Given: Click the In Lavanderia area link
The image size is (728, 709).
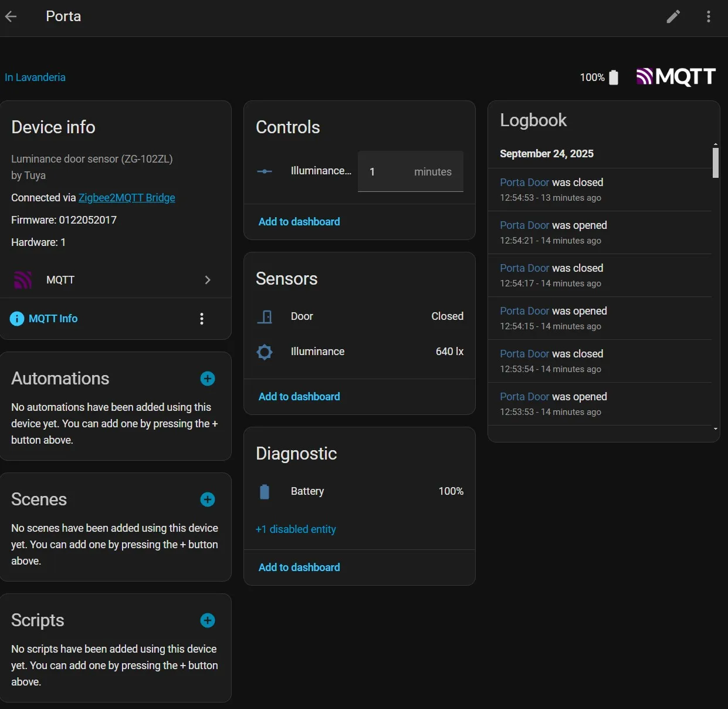Looking at the screenshot, I should click(35, 77).
